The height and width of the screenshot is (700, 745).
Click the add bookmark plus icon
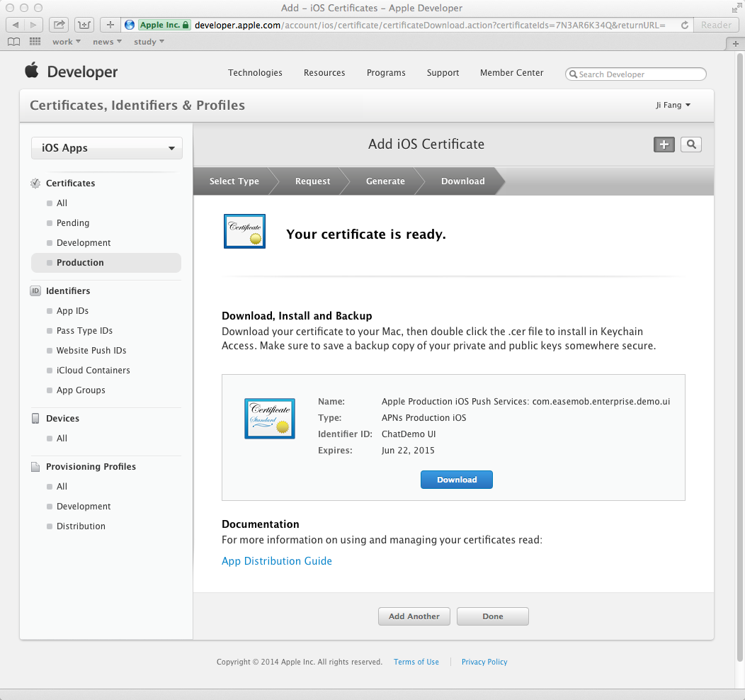(110, 25)
